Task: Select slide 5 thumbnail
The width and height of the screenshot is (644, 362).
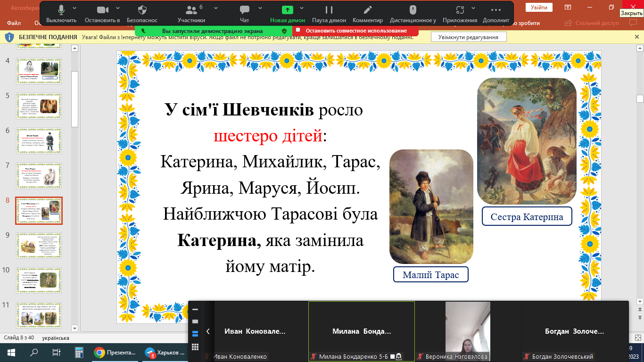Action: [39, 106]
